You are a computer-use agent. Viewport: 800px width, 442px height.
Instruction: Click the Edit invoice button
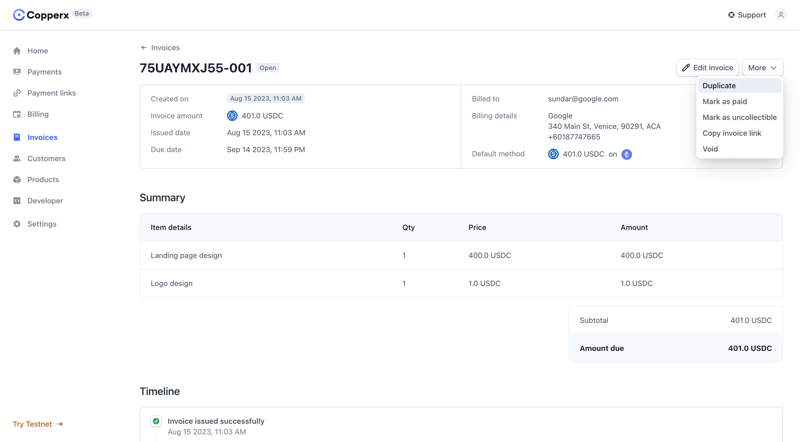click(x=707, y=67)
